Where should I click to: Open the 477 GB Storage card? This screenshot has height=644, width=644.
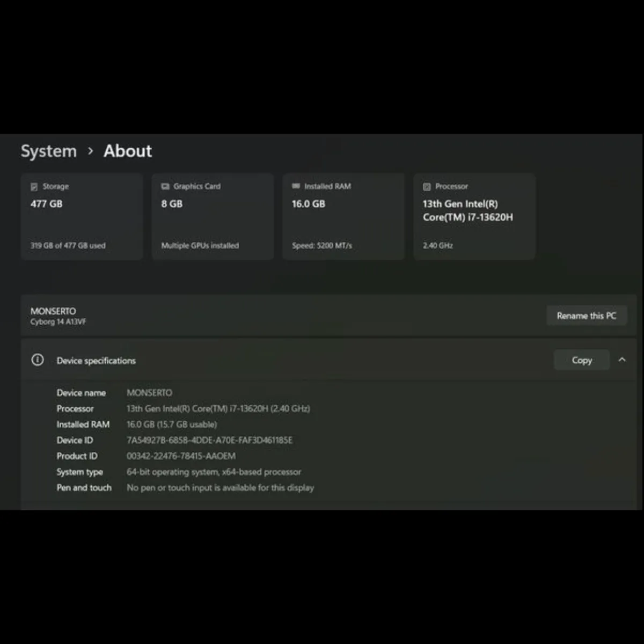coord(82,216)
